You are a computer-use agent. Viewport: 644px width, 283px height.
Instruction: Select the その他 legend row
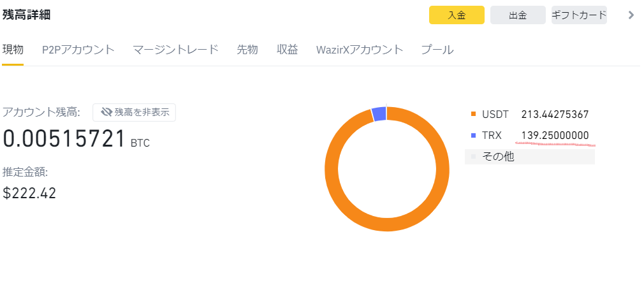coord(529,156)
